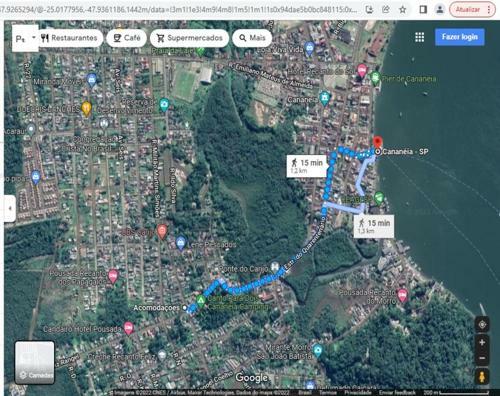Viewport: 500px width, 396px height.
Task: Click the browser address bar URL
Action: click(178, 9)
